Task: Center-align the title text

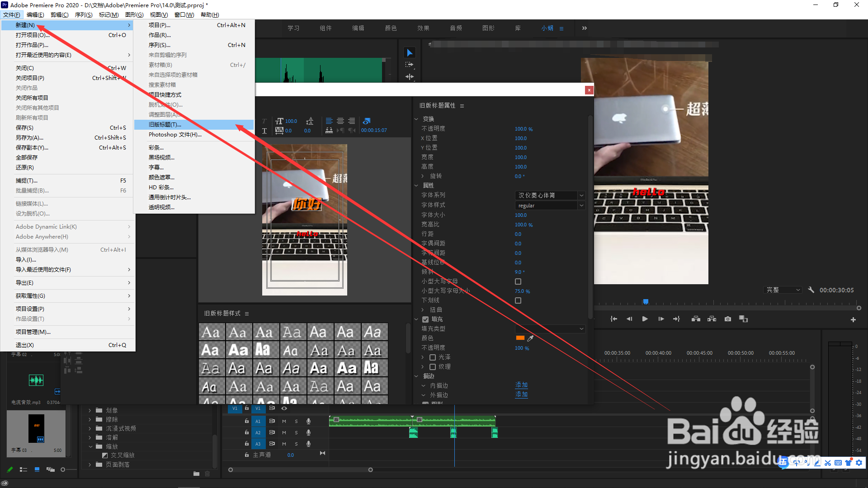Action: (340, 121)
